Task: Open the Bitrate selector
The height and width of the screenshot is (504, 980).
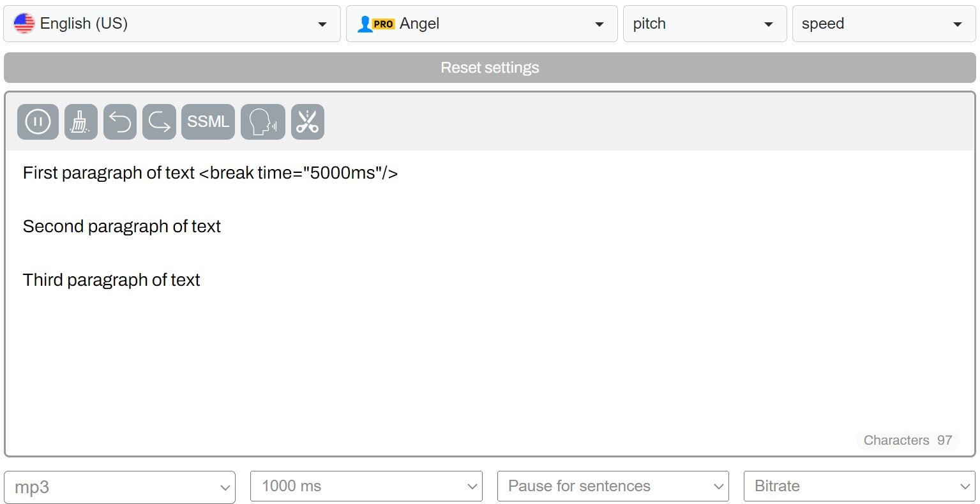Action: (x=859, y=487)
